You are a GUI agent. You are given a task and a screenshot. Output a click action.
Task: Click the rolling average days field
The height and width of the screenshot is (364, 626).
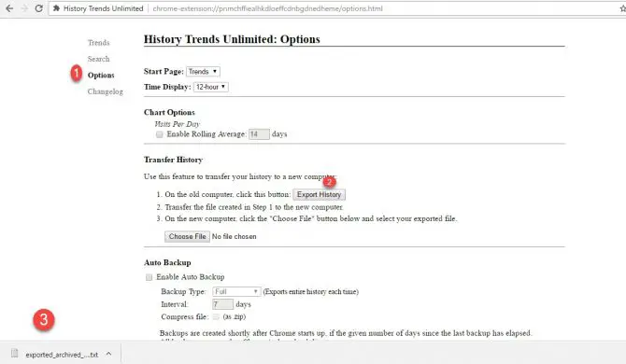[259, 134]
